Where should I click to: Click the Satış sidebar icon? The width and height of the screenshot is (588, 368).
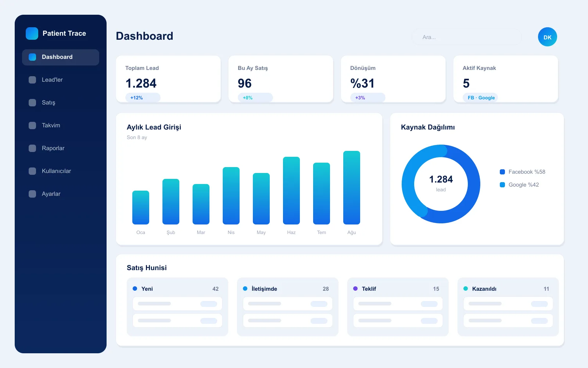tap(32, 103)
